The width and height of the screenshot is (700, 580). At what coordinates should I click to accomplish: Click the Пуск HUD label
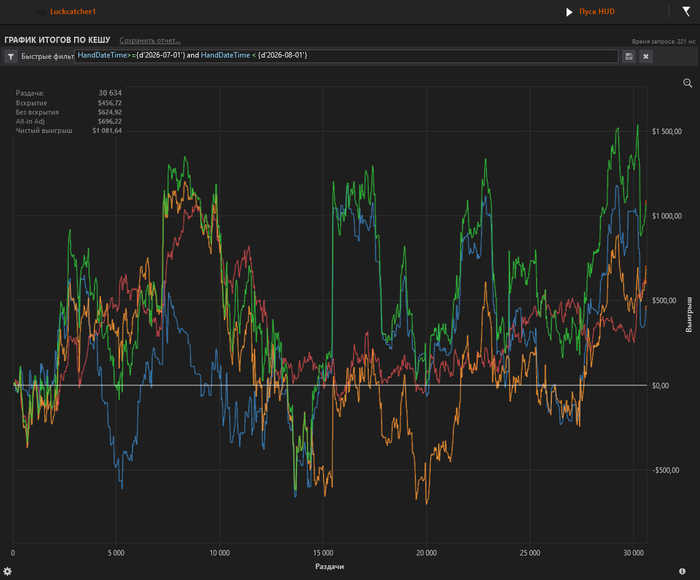coord(597,12)
